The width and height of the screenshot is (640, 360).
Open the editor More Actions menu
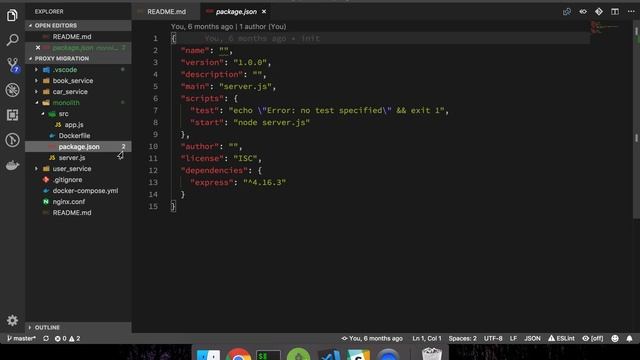click(631, 12)
